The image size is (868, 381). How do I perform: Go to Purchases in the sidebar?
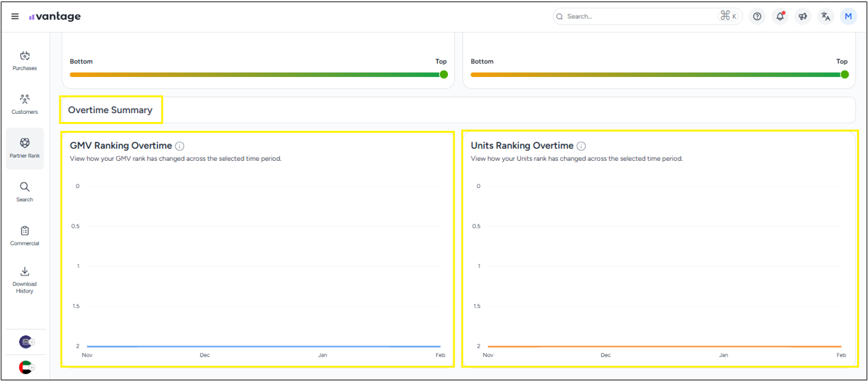[25, 61]
